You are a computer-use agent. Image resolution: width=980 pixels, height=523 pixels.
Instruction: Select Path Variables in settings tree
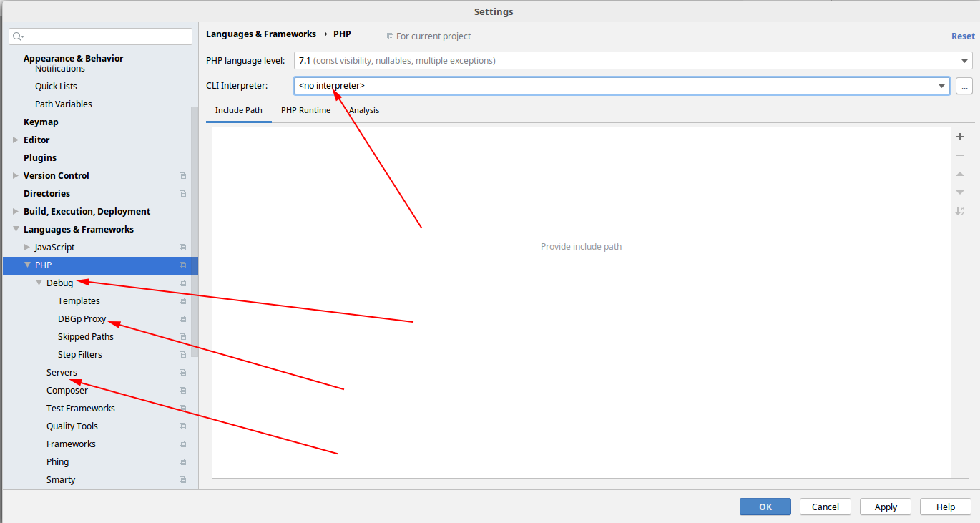(x=64, y=104)
